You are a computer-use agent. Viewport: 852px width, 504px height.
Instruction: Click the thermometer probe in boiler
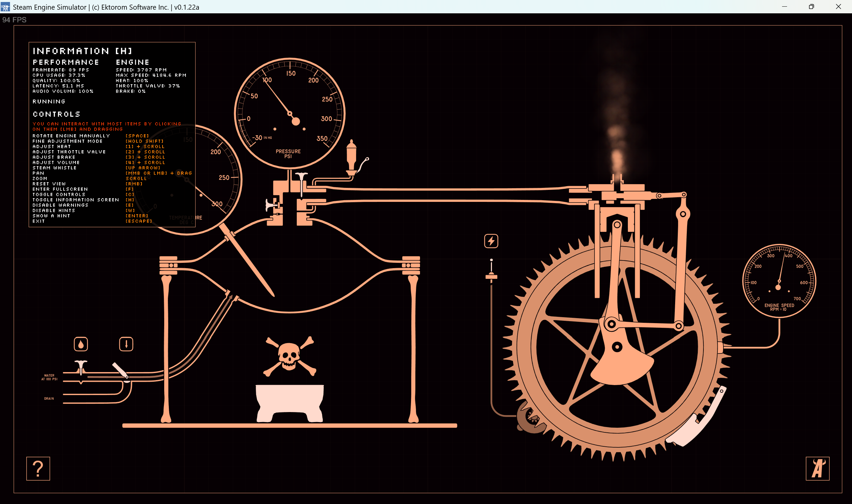(x=246, y=260)
